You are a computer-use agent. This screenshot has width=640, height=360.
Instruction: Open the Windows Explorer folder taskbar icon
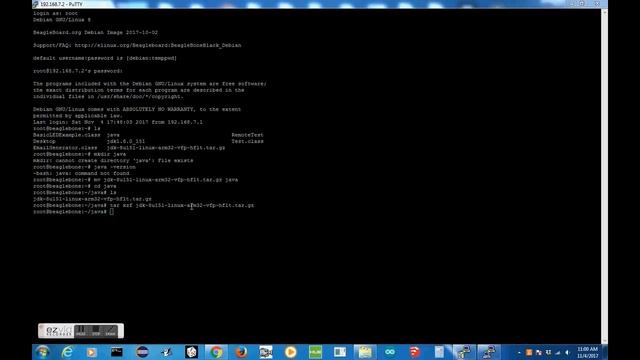pos(365,352)
